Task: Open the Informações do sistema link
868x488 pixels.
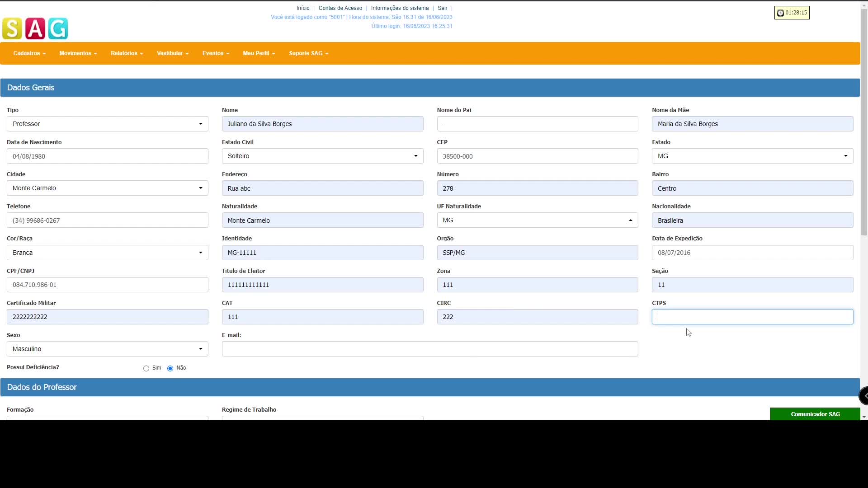Action: [400, 8]
